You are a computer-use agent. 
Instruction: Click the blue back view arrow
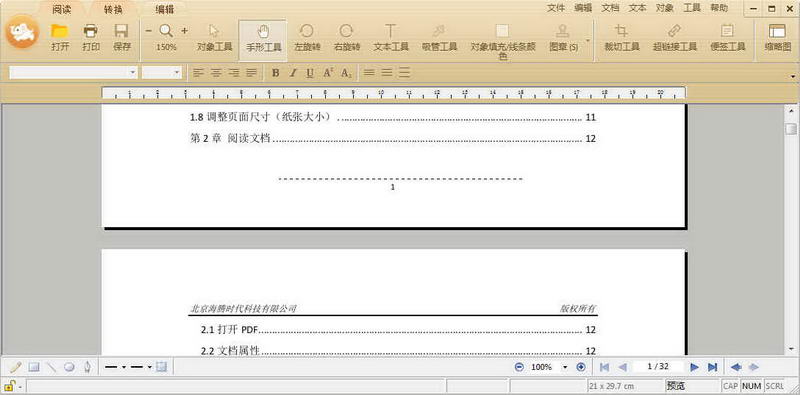click(736, 367)
